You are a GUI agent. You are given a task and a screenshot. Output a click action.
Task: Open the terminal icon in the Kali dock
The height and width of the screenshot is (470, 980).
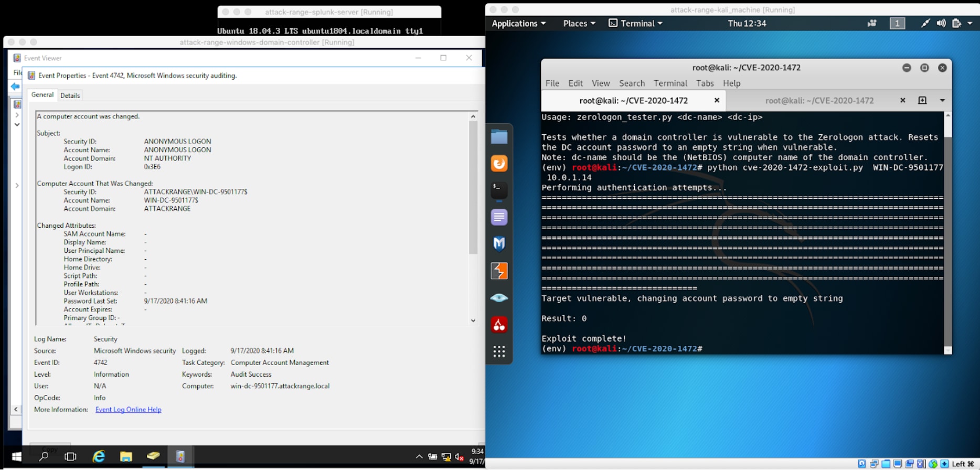(x=499, y=190)
